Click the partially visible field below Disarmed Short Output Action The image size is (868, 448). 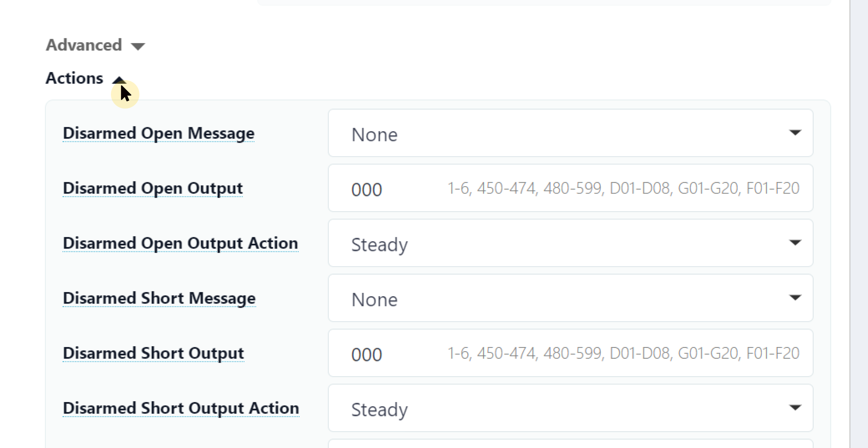click(570, 444)
